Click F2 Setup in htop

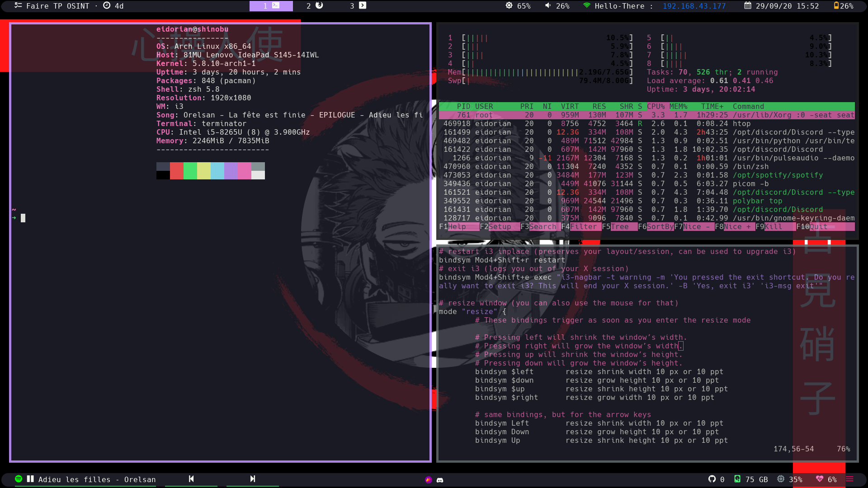click(500, 227)
